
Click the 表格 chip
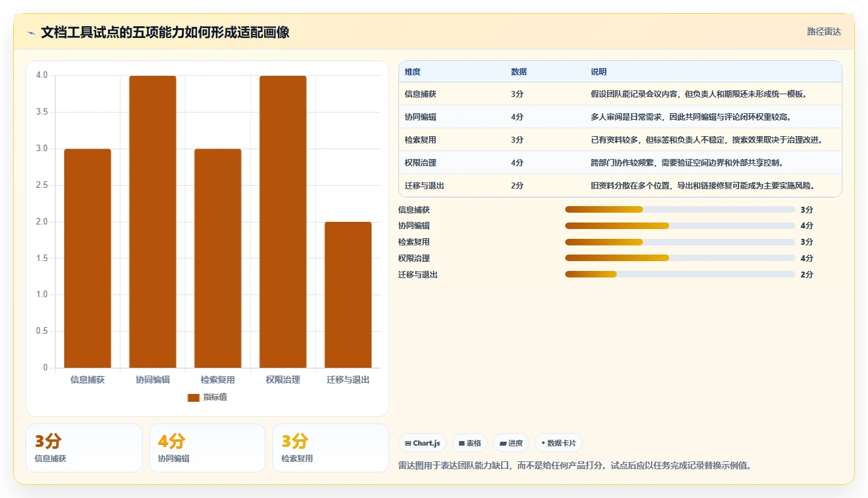(470, 443)
